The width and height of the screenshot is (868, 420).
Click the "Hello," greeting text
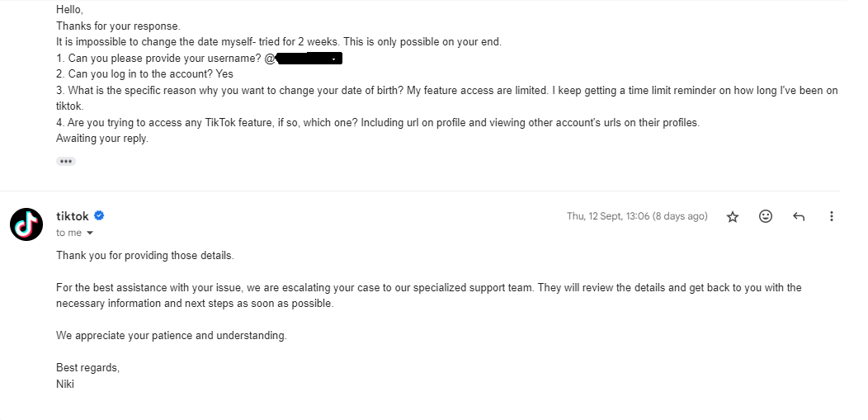69,10
